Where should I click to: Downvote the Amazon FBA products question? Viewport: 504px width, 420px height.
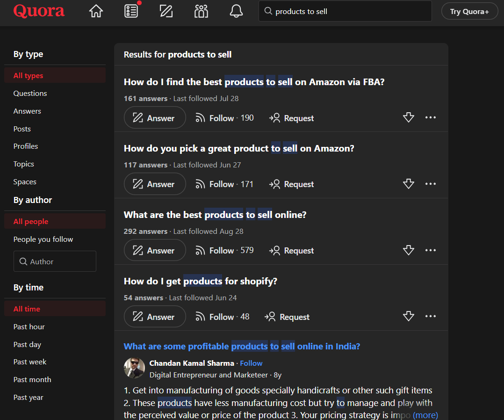pos(409,118)
